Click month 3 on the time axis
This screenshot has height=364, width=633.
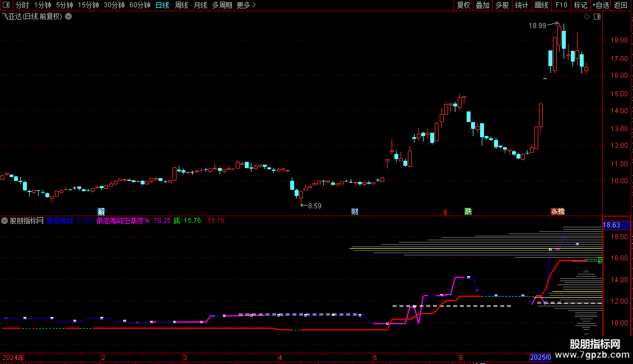point(185,357)
